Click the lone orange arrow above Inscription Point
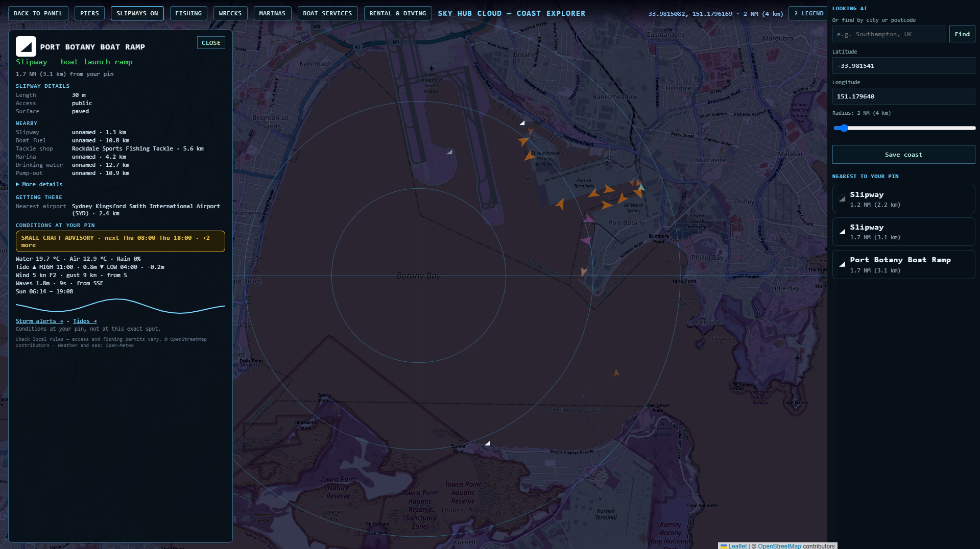Image resolution: width=980 pixels, height=549 pixels. coord(616,373)
